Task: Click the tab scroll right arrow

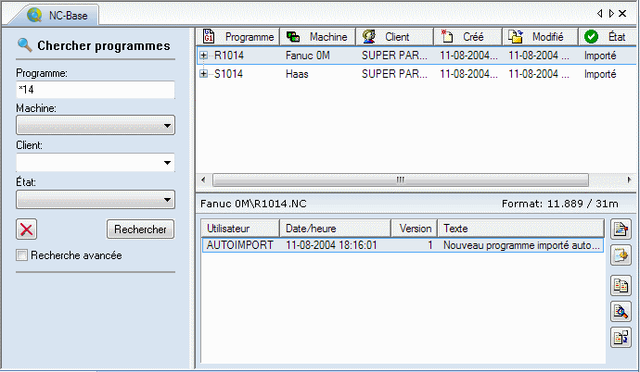Action: pos(611,13)
